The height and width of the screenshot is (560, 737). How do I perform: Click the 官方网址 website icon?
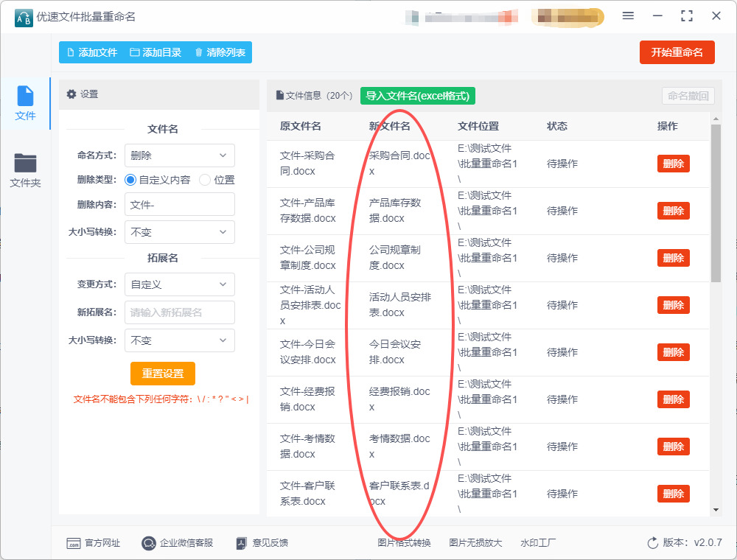click(73, 543)
